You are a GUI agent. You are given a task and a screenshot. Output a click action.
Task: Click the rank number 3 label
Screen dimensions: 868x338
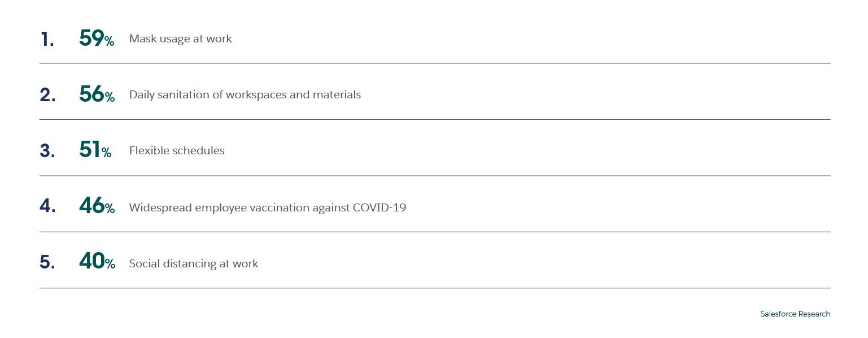tap(47, 151)
